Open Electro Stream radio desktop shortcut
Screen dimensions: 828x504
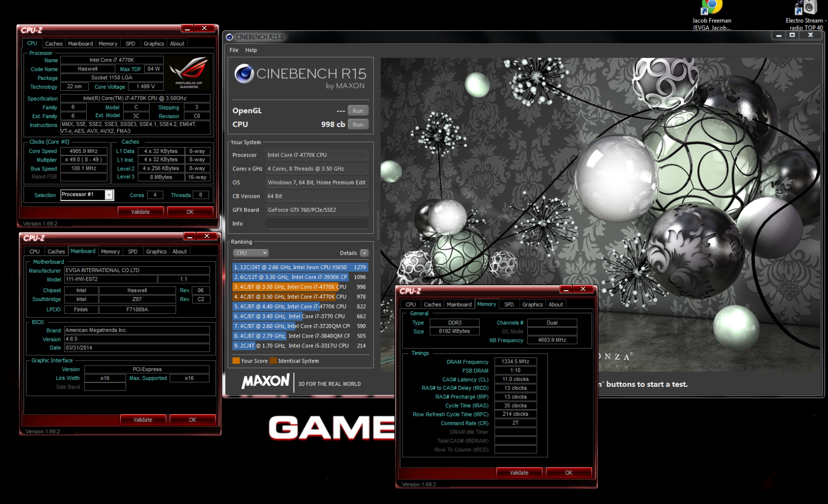pyautogui.click(x=806, y=15)
